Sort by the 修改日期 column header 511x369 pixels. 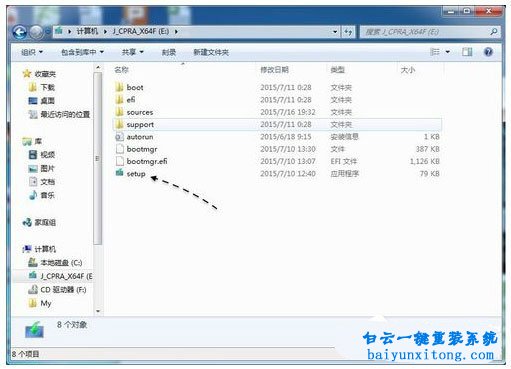[274, 70]
